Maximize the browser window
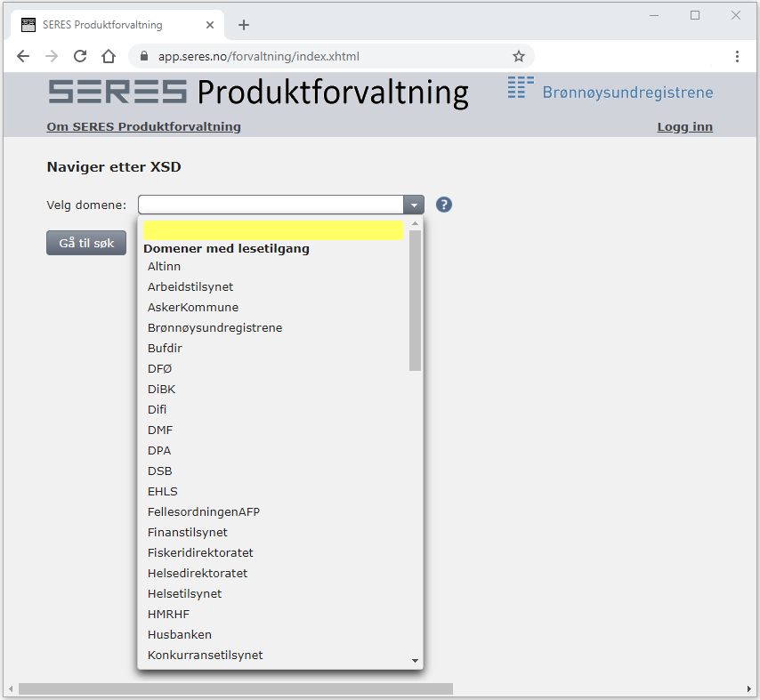This screenshot has width=760, height=700. pos(694,15)
